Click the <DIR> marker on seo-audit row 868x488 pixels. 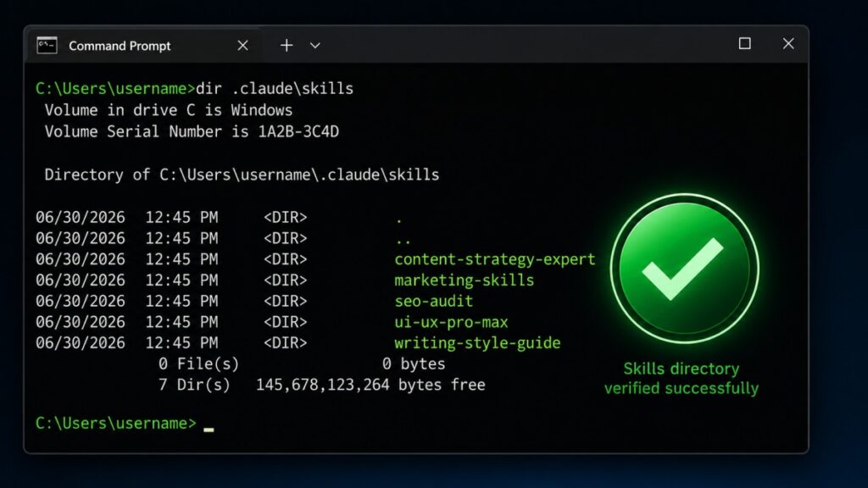pyautogui.click(x=285, y=301)
